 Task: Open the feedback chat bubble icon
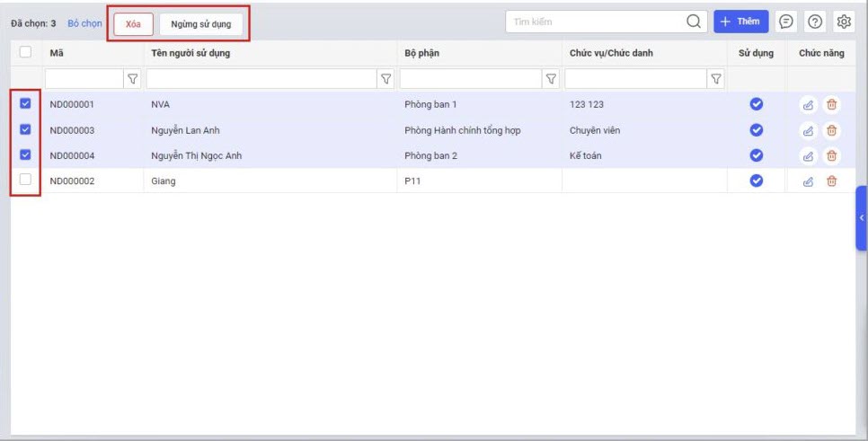786,22
